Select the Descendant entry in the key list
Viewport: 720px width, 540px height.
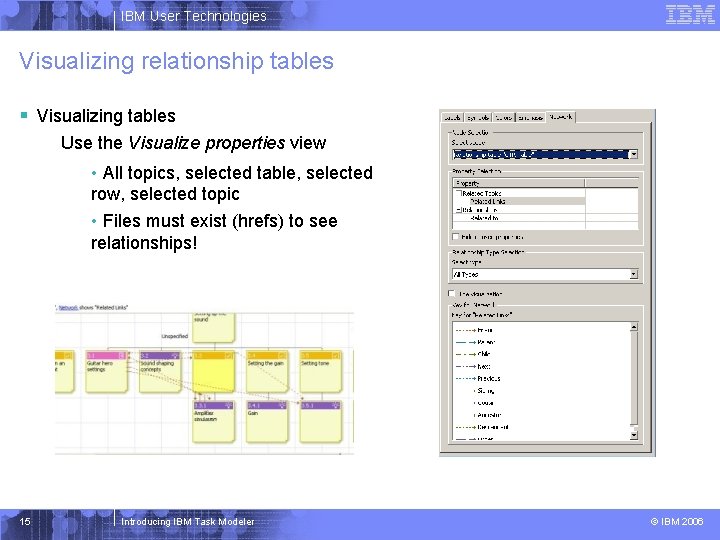pyautogui.click(x=493, y=427)
